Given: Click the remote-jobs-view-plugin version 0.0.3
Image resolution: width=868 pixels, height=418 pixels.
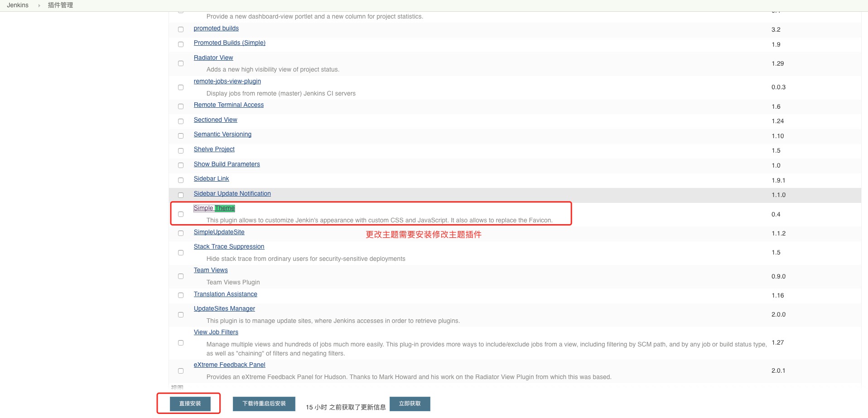Looking at the screenshot, I should (x=779, y=87).
